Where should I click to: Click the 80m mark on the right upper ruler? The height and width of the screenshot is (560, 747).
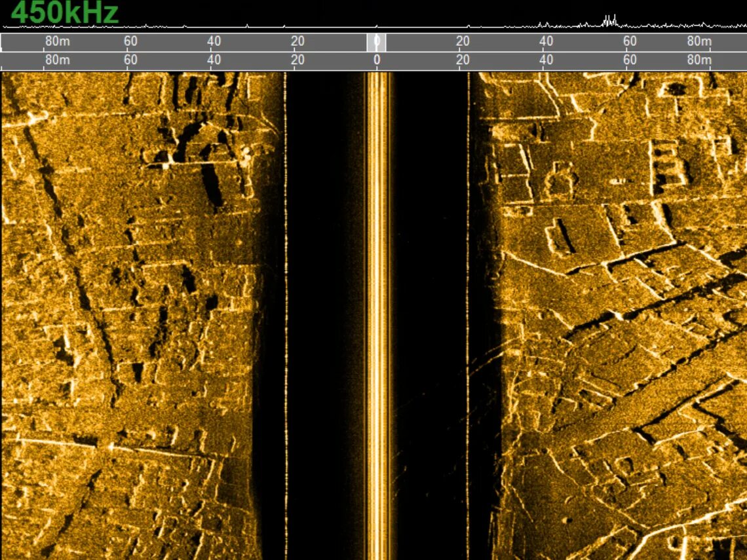[700, 41]
